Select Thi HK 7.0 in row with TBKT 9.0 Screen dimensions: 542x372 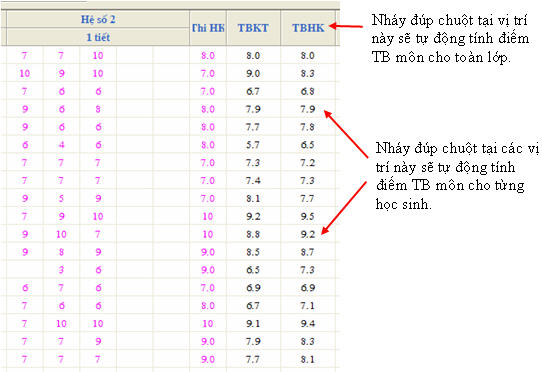pyautogui.click(x=208, y=73)
